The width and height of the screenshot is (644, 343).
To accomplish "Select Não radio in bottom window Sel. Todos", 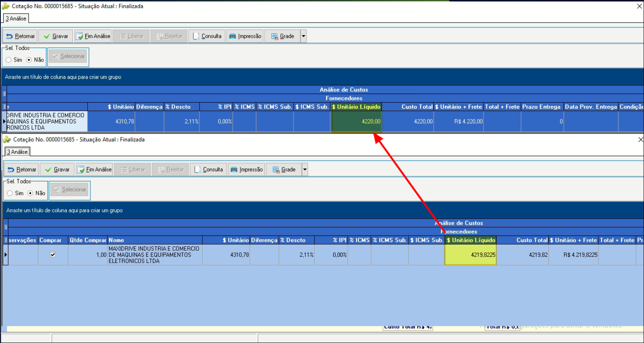I will tap(30, 193).
